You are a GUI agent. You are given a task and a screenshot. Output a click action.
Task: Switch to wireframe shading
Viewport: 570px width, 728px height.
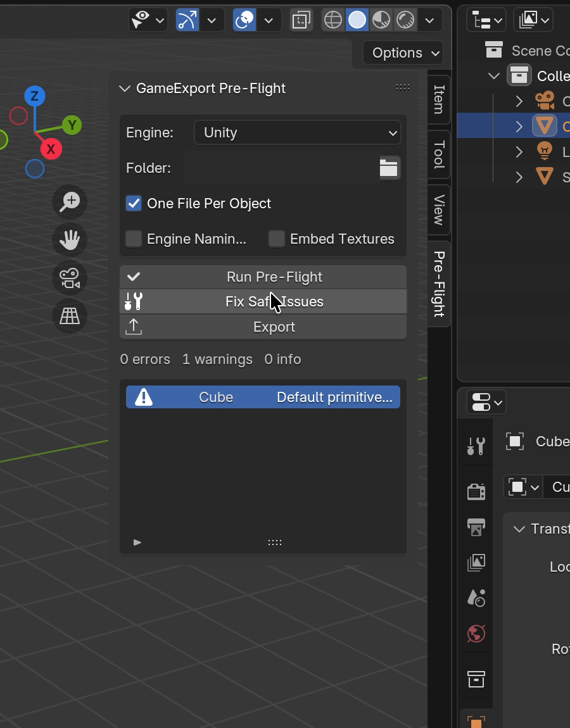point(333,20)
